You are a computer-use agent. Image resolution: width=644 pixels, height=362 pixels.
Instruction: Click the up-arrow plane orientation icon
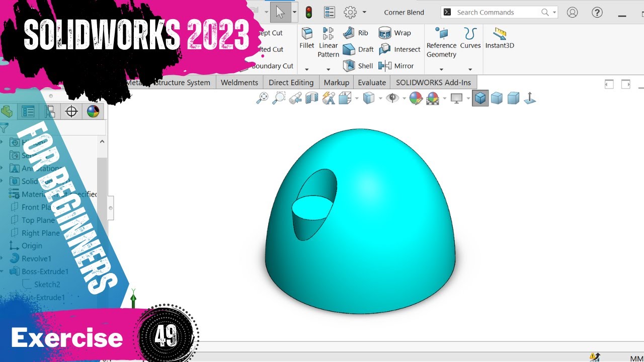pyautogui.click(x=530, y=98)
